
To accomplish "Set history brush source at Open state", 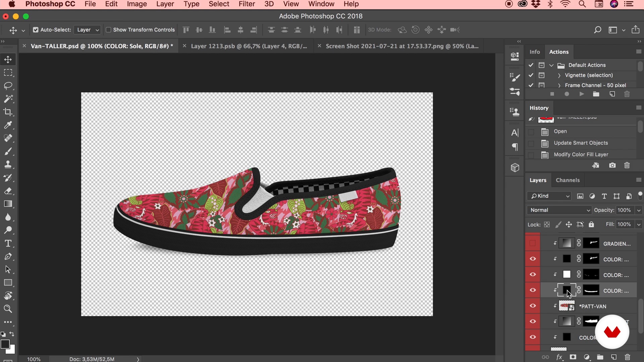I will (531, 132).
